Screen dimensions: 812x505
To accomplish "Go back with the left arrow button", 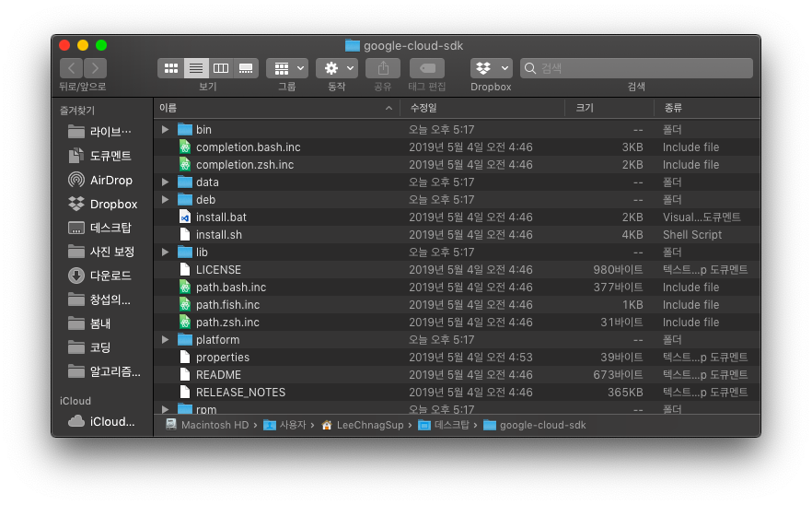I will coord(72,68).
